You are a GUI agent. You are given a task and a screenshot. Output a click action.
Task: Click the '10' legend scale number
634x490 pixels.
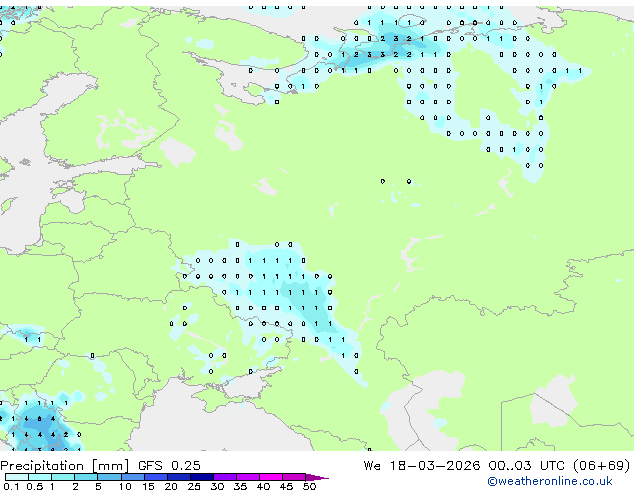125,486
